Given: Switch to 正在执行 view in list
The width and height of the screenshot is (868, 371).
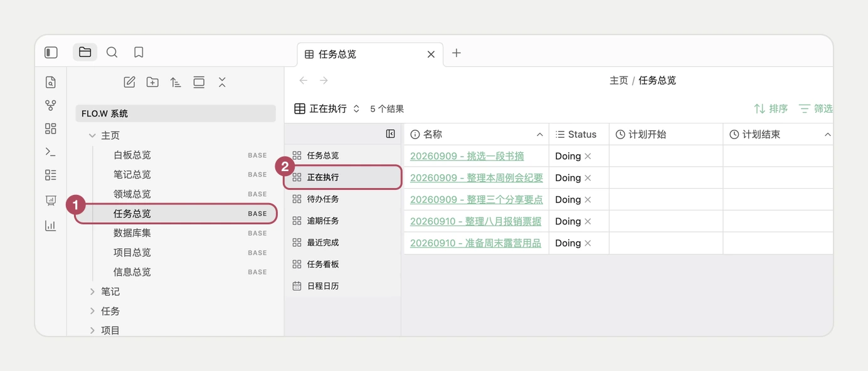Looking at the screenshot, I should point(342,177).
